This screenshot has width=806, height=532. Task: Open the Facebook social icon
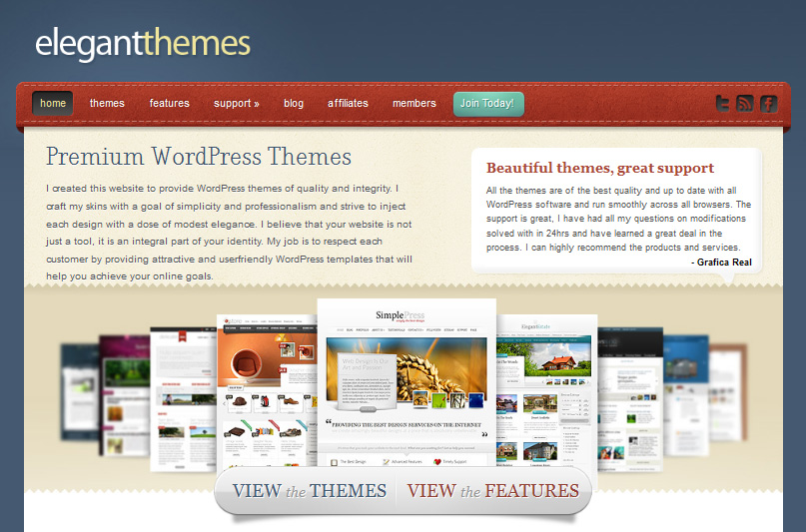(x=768, y=104)
